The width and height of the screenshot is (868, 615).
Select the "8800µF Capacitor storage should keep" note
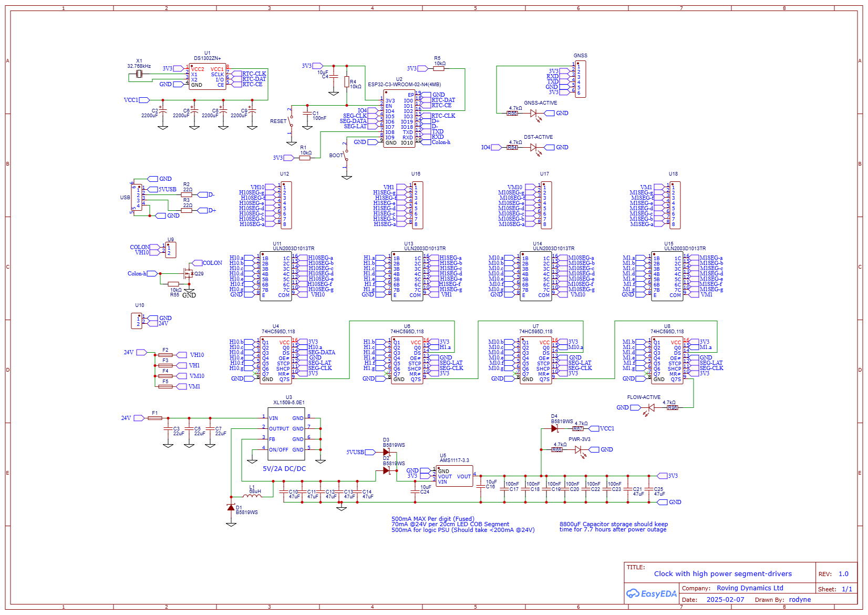614,524
